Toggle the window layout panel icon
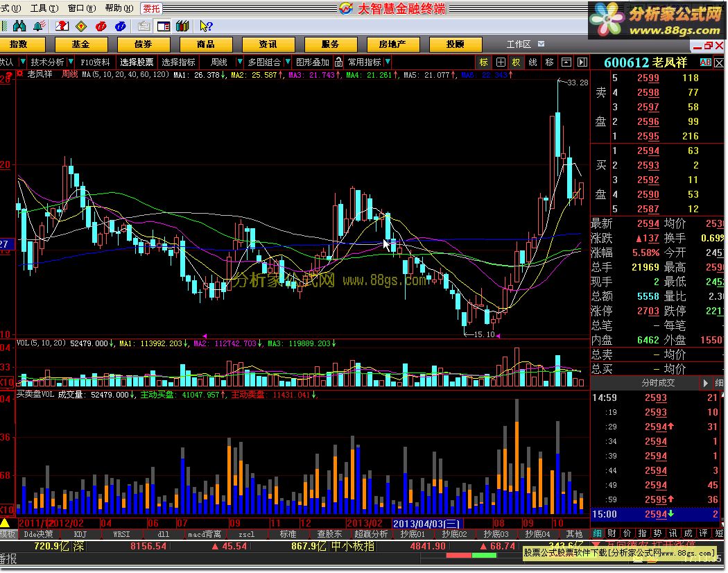Viewport: 728px width, 573px height. point(164,26)
